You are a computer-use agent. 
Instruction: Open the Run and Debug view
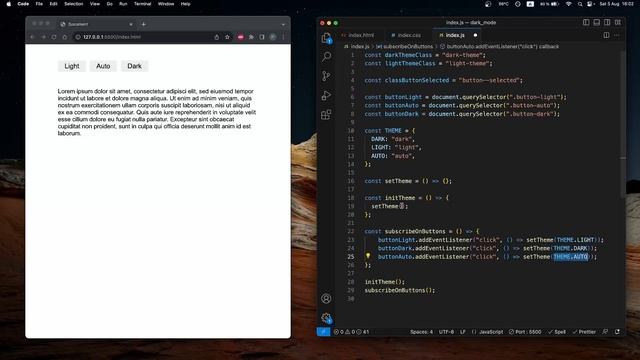pyautogui.click(x=326, y=95)
